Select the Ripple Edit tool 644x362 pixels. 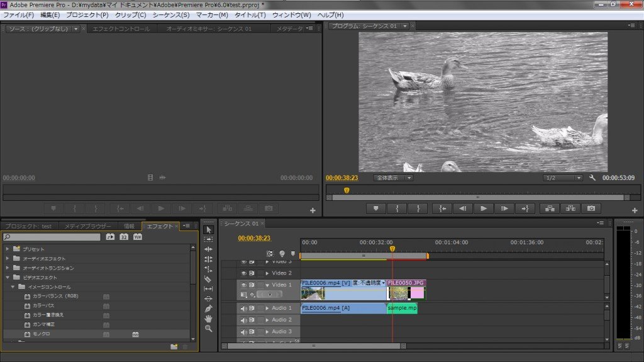click(x=209, y=249)
